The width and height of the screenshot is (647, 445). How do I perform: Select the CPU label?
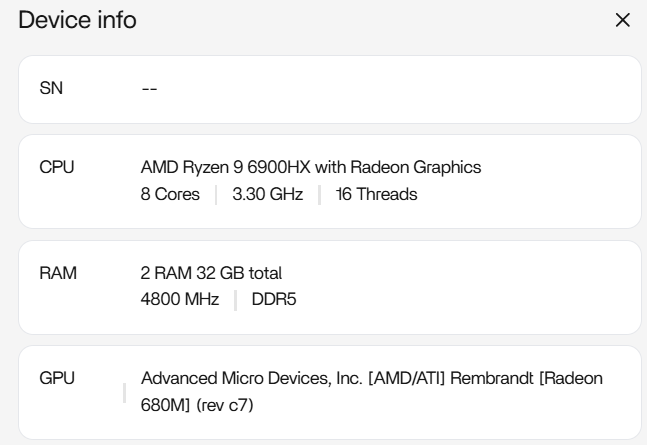click(x=55, y=168)
